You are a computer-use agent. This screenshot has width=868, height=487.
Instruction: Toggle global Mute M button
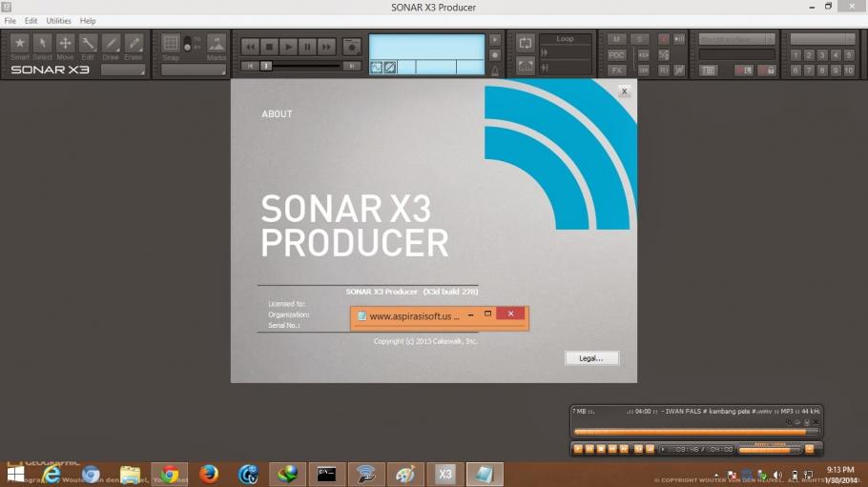click(x=616, y=39)
